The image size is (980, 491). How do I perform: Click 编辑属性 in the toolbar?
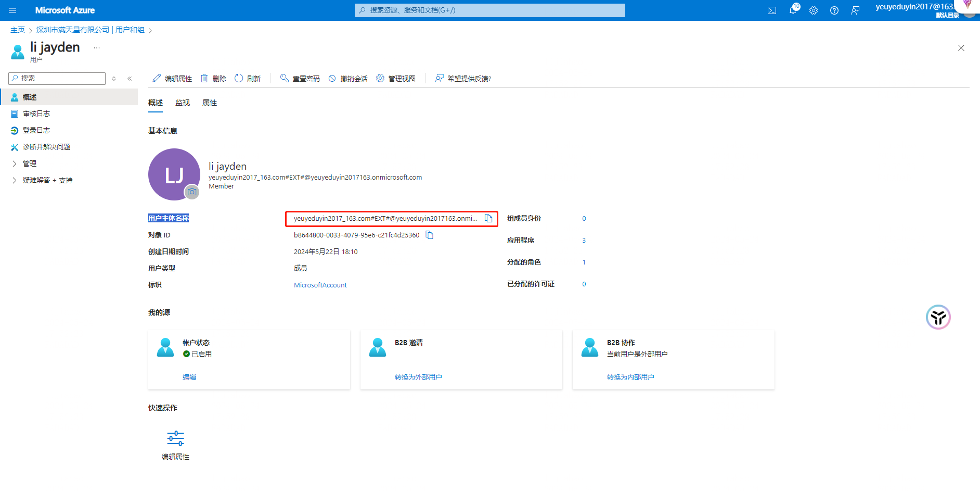click(172, 79)
